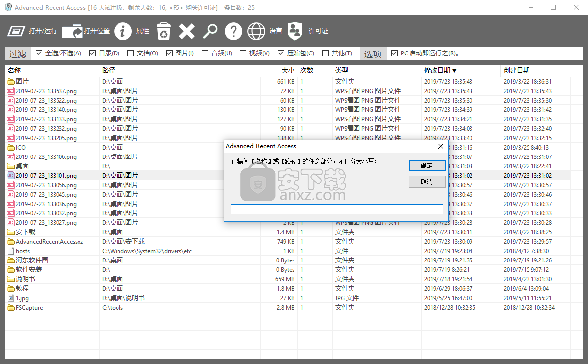The width and height of the screenshot is (588, 364).
Task: Select the 桌面 folder row name
Action: tap(22, 166)
